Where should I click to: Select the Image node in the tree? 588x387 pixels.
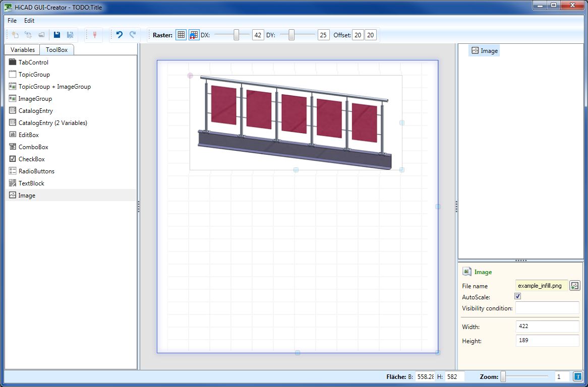[489, 51]
